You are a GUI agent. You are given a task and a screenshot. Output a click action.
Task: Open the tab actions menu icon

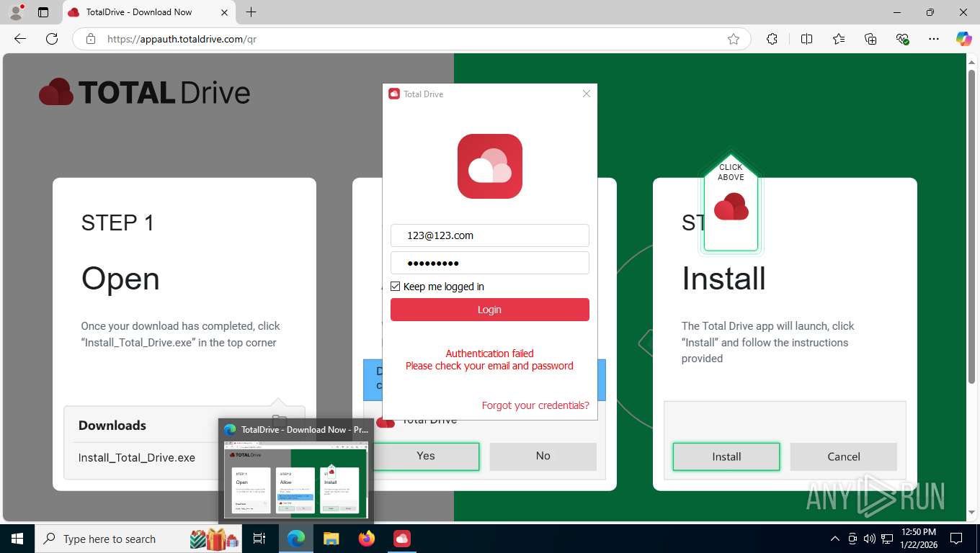(x=43, y=12)
